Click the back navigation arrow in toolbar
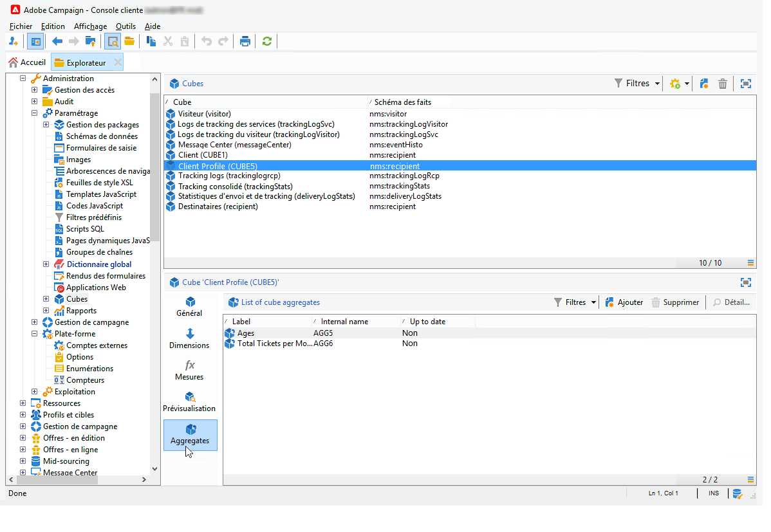The height and width of the screenshot is (532, 771). tap(57, 41)
